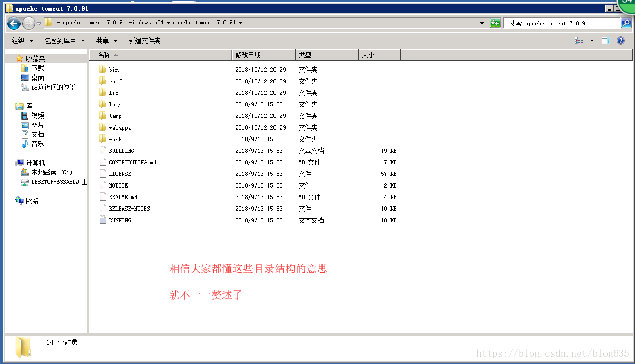The image size is (635, 364).
Task: Select the RELEASE-NOTES file name
Action: 129,209
